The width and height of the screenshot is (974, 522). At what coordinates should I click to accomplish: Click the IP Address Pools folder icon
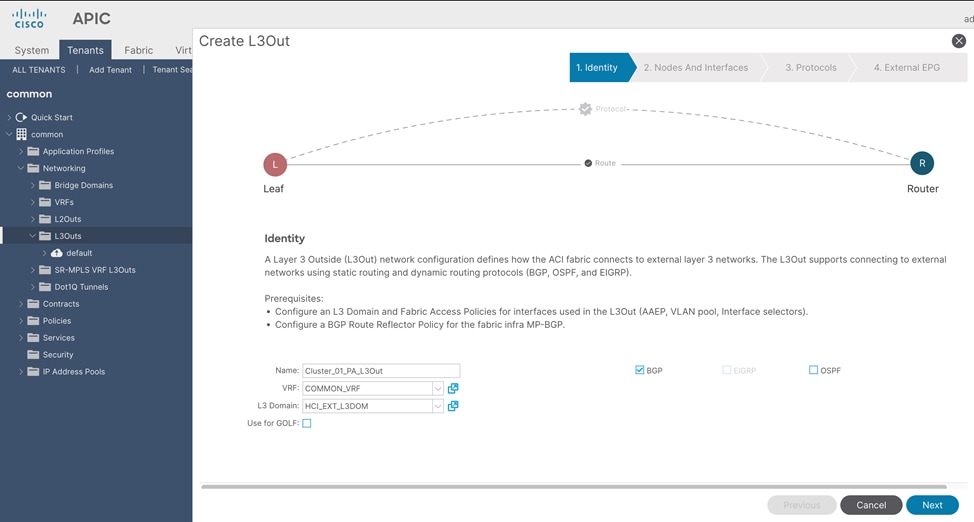point(33,372)
